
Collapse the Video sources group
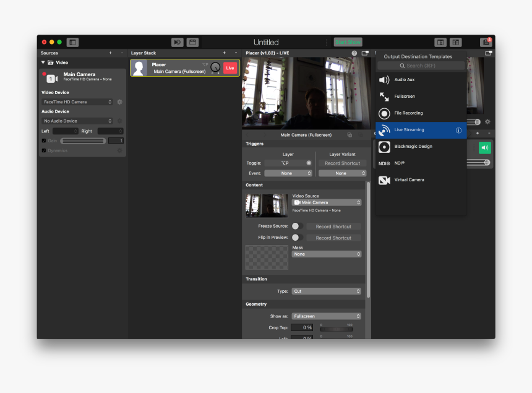pyautogui.click(x=43, y=63)
